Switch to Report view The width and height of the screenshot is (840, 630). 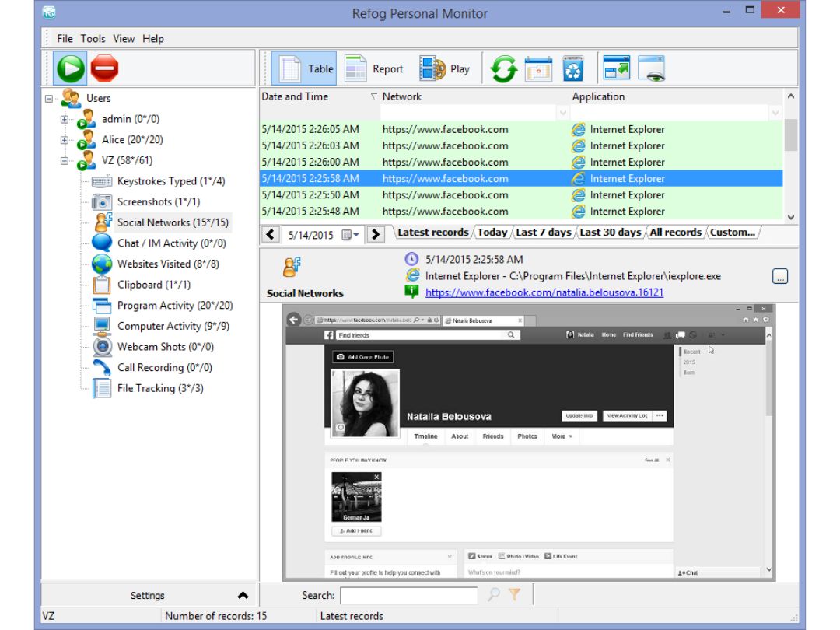pyautogui.click(x=374, y=68)
